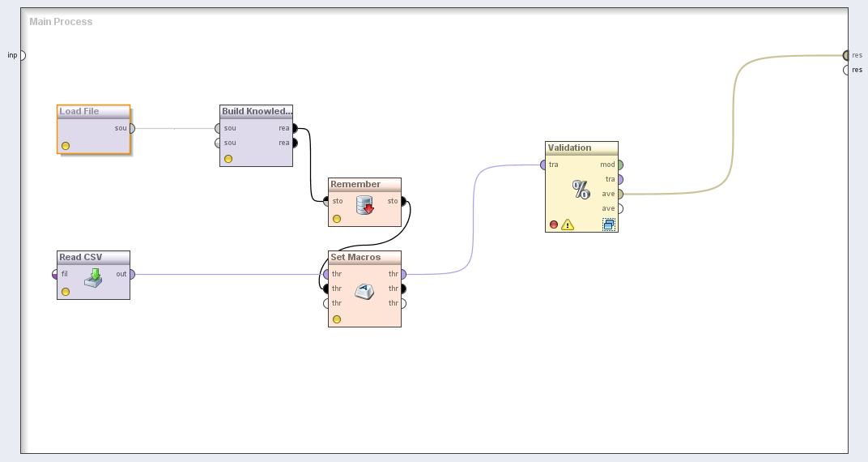
Task: Select the Build Knowledge operator title
Action: [x=256, y=111]
